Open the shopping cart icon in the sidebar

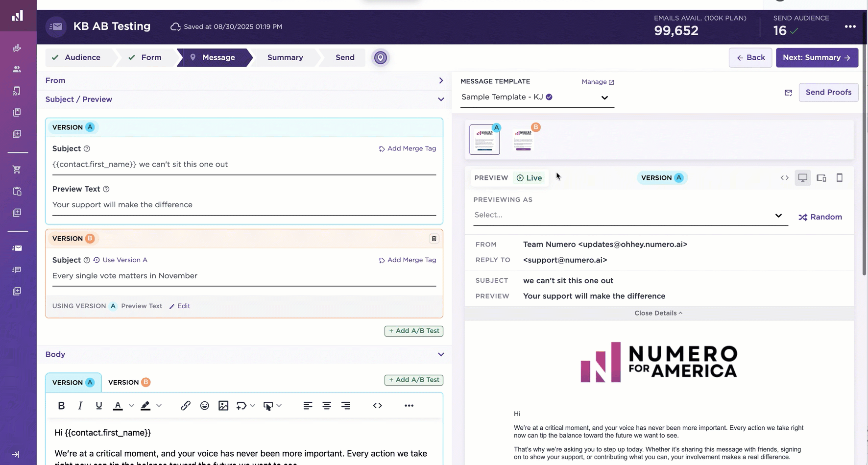point(17,170)
